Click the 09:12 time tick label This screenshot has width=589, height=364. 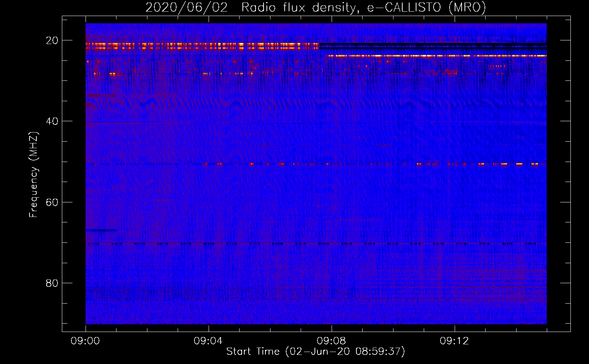point(454,341)
